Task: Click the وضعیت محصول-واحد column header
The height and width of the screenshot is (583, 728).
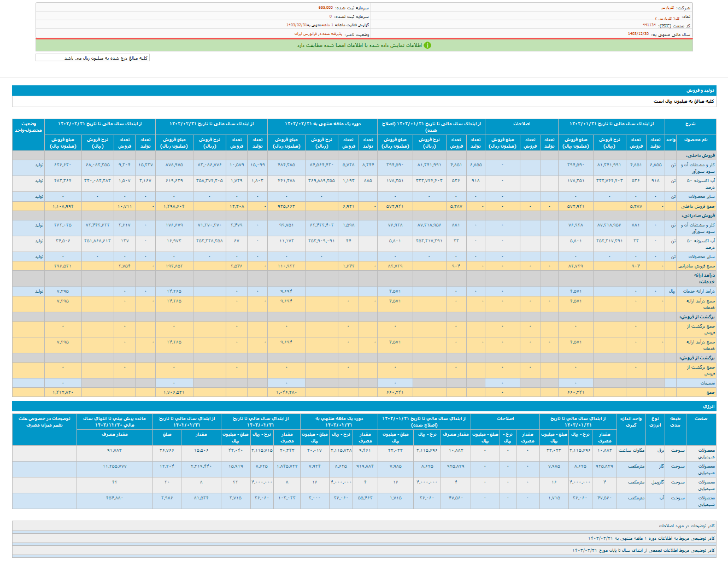Action: pyautogui.click(x=28, y=127)
